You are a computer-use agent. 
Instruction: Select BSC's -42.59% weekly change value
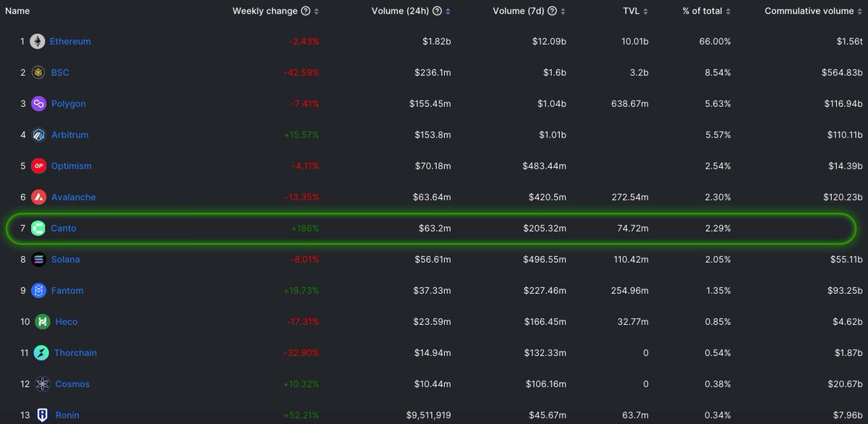[299, 72]
